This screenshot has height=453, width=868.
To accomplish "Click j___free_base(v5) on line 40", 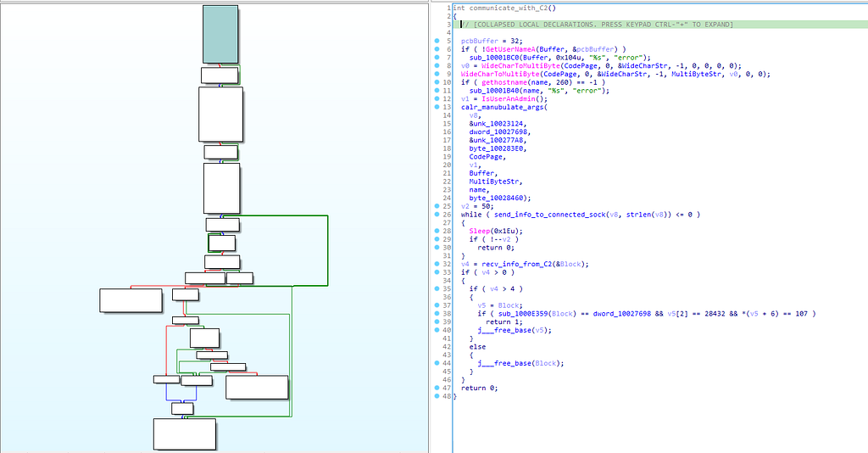I will 515,330.
